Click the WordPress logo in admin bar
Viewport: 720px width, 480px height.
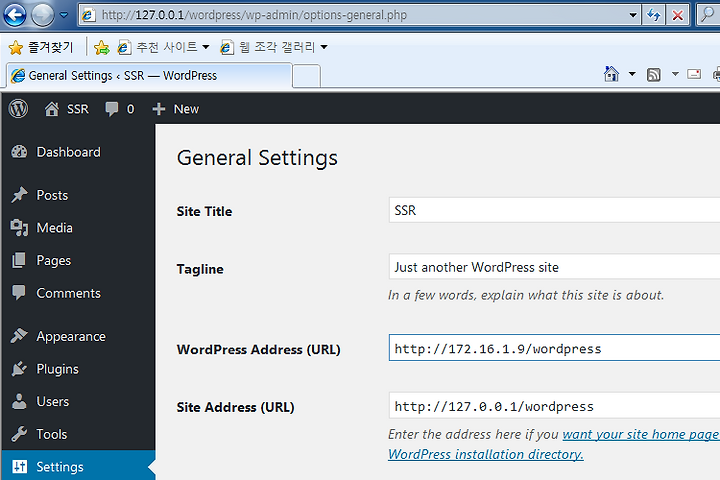18,109
